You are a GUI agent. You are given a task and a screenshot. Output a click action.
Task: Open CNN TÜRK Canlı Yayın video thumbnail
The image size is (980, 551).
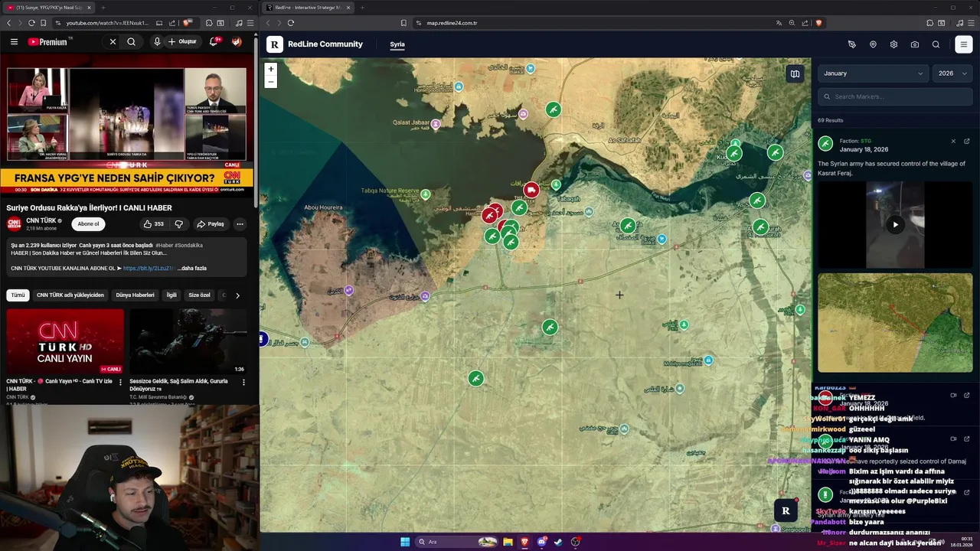[65, 341]
